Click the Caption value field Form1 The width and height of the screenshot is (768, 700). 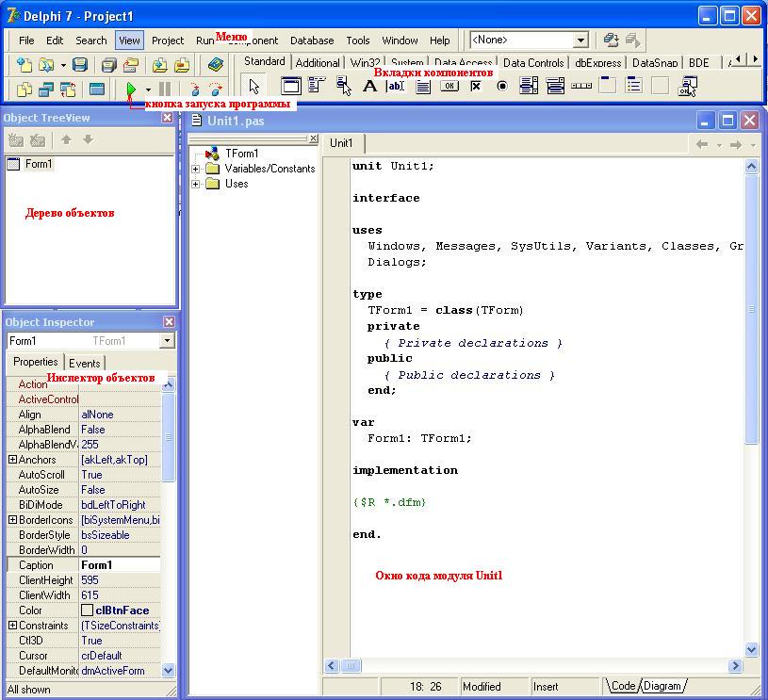120,564
